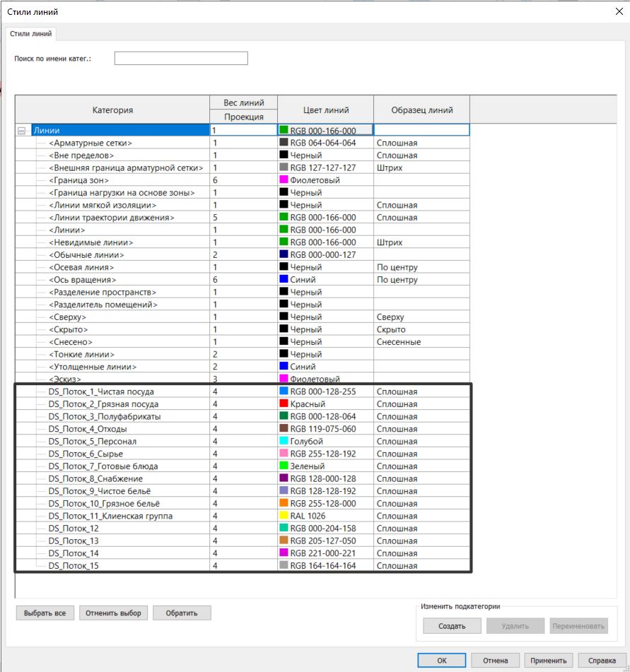Image resolution: width=630 pixels, height=672 pixels.
Task: Click red color swatch of DS_Поток_2_Грязная посуда
Action: point(284,404)
